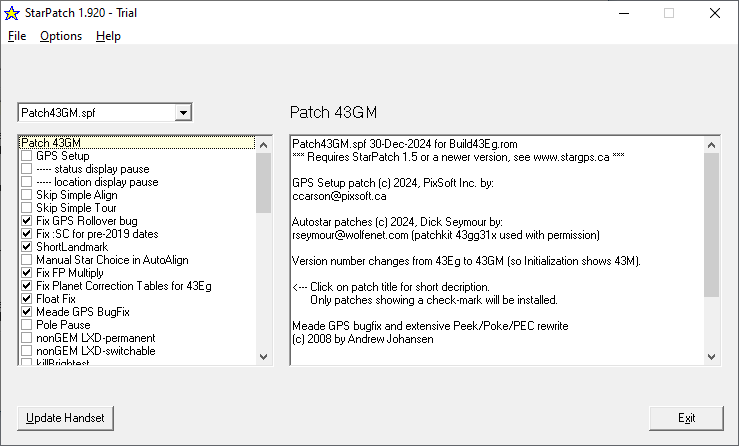Uncheck the Fix GPS Rollover bug checkbox
The width and height of the screenshot is (739, 446).
(26, 221)
